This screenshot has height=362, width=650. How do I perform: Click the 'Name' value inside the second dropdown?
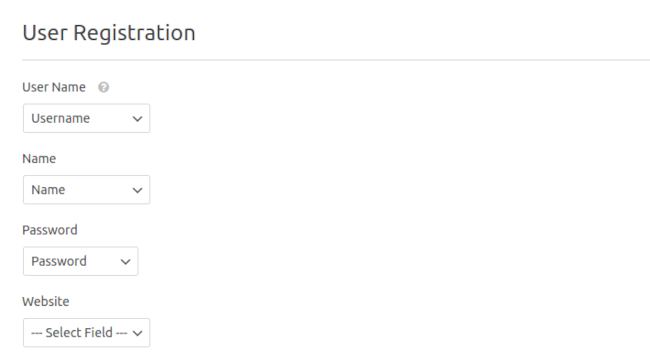(48, 190)
